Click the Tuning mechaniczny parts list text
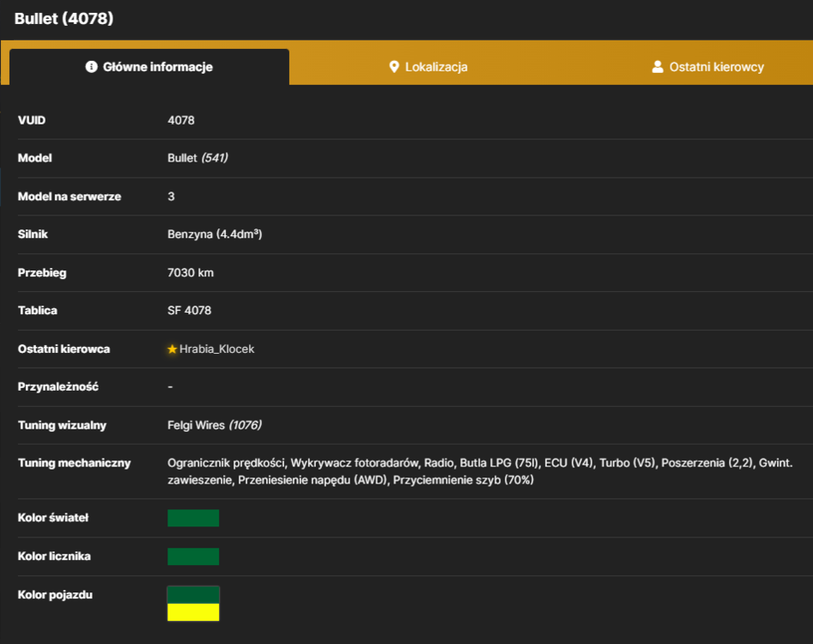The image size is (813, 644). (480, 471)
